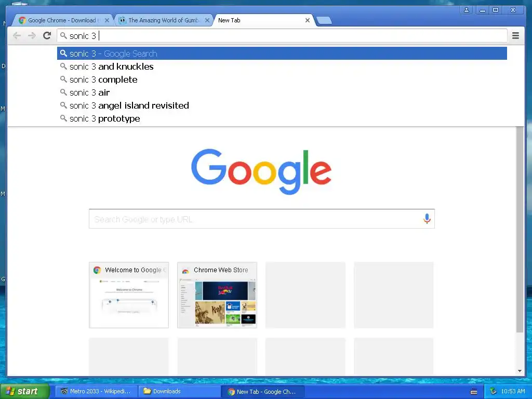Reload the current page

pos(47,35)
